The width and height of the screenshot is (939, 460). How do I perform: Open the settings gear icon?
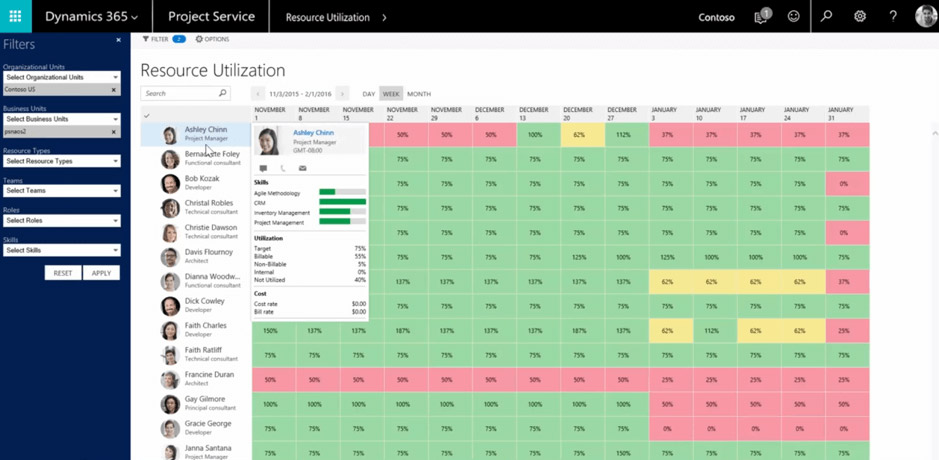(860, 17)
